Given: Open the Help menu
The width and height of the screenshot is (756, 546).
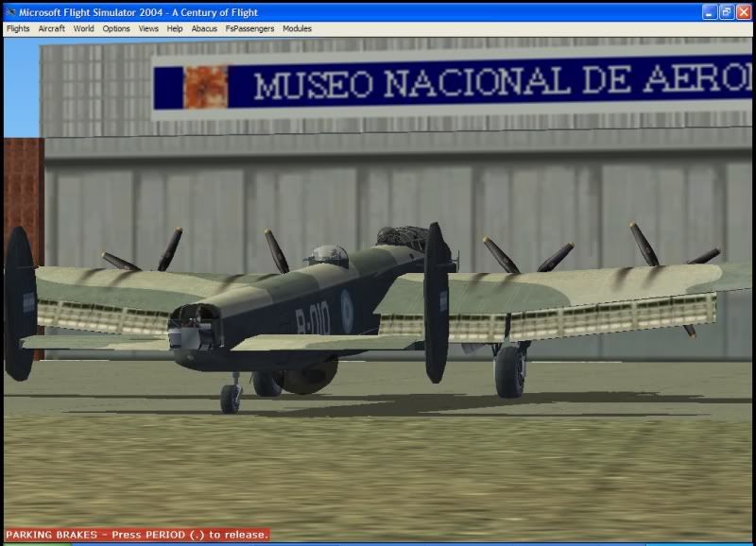Looking at the screenshot, I should (x=175, y=29).
